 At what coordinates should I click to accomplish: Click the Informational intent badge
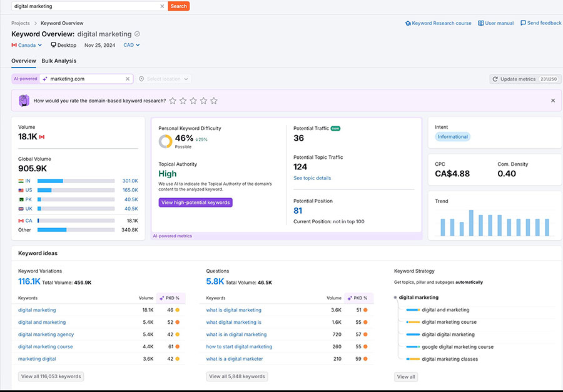pos(452,137)
